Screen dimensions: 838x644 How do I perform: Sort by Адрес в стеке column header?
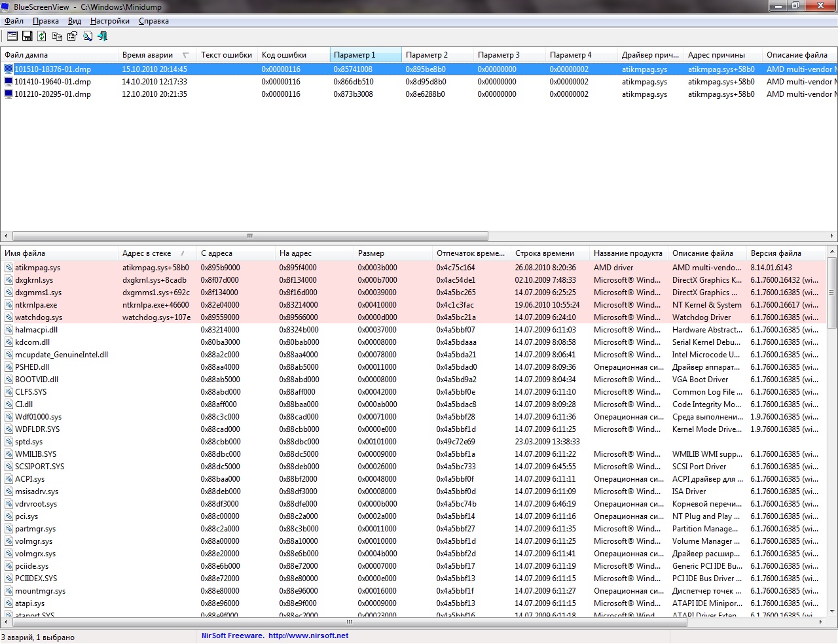[x=147, y=253]
